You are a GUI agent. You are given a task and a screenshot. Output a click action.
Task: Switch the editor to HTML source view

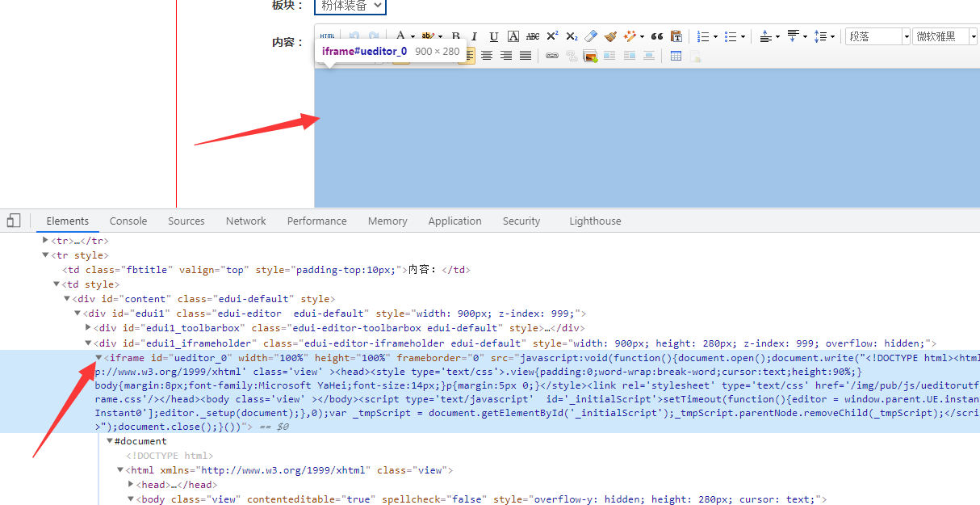pyautogui.click(x=327, y=36)
